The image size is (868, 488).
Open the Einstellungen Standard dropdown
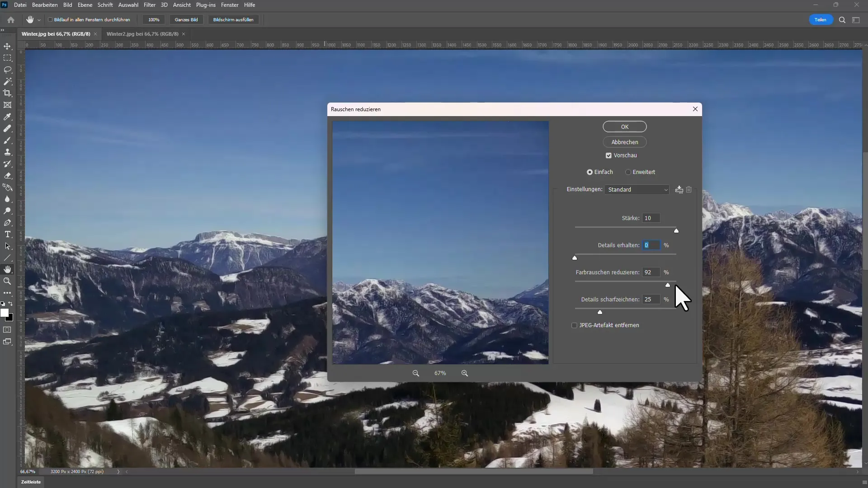click(x=637, y=189)
